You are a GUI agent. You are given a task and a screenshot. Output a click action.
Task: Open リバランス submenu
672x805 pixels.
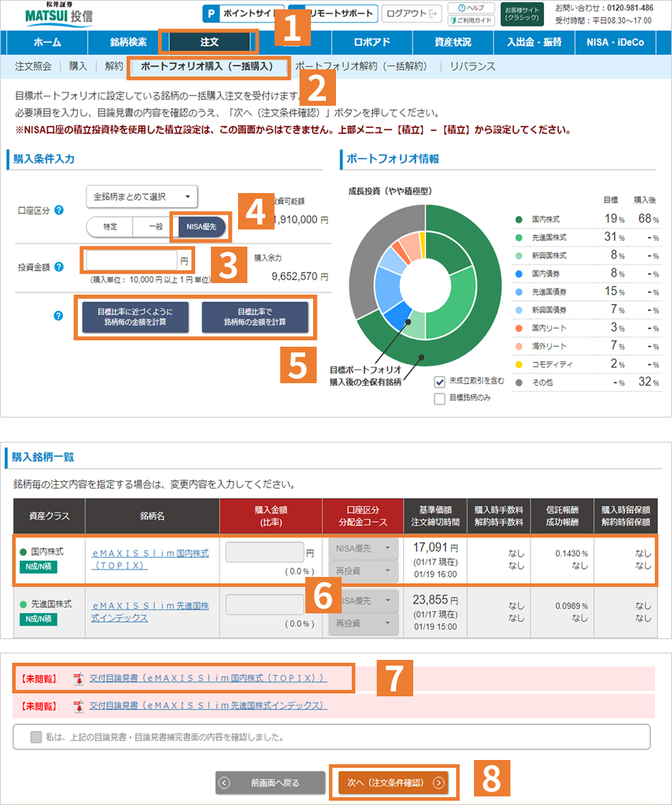coord(473,66)
